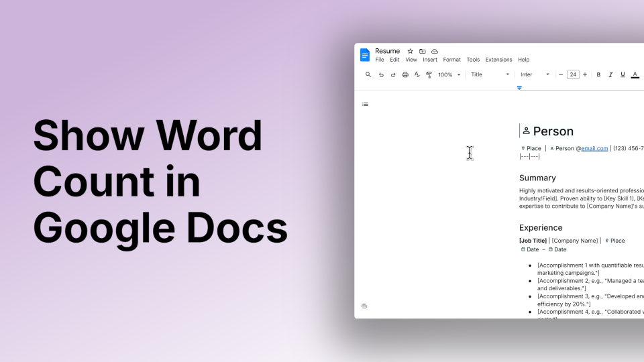Increase the font size
Image resolution: width=644 pixels, height=362 pixels.
pos(585,74)
